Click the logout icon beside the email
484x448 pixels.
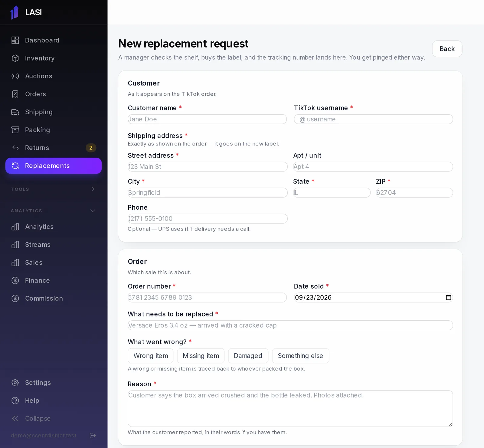pos(93,436)
